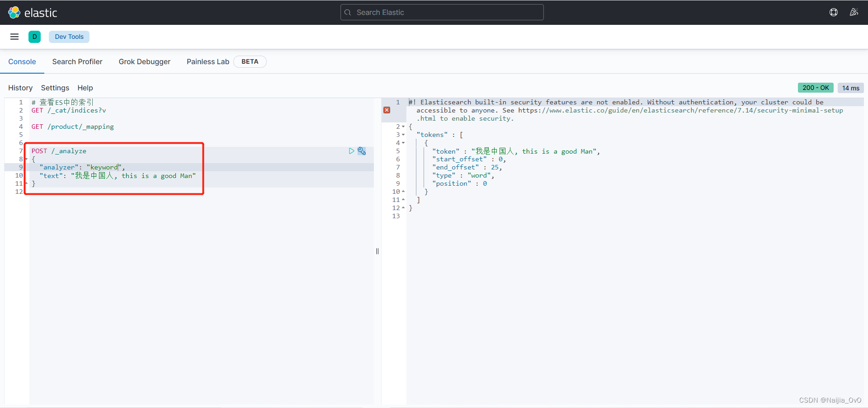The image size is (868, 408).
Task: Open the hamburger navigation menu
Action: point(14,37)
